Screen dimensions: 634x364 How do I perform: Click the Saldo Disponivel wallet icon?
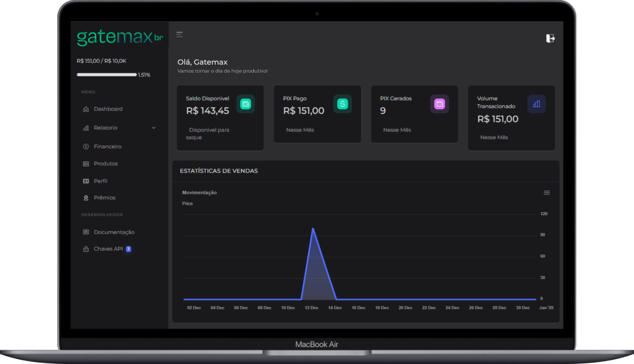[x=246, y=104]
